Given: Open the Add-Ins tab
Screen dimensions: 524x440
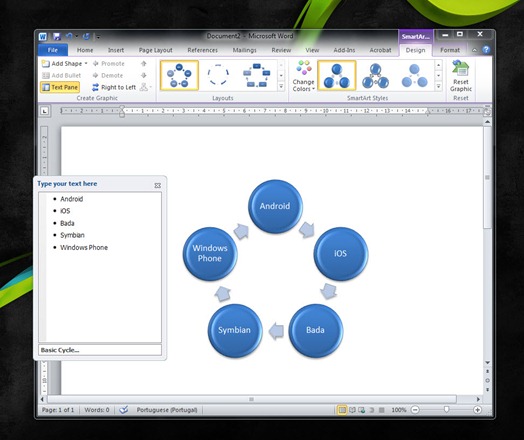Looking at the screenshot, I should 344,50.
